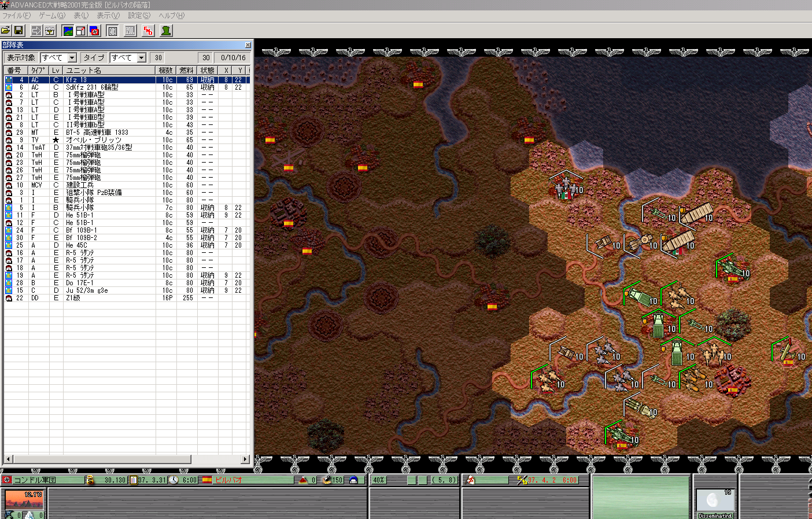Click the Spanish-flagged airfield hex on the map

pos(289,159)
